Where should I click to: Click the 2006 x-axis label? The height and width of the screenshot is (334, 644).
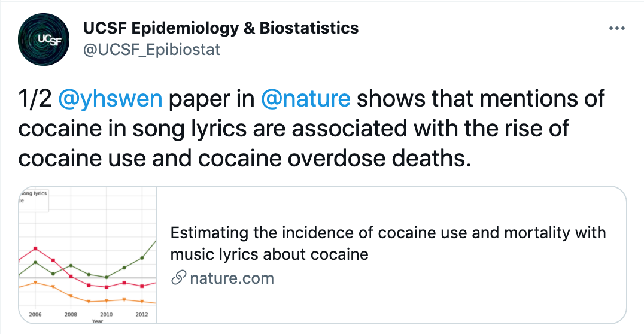35,314
